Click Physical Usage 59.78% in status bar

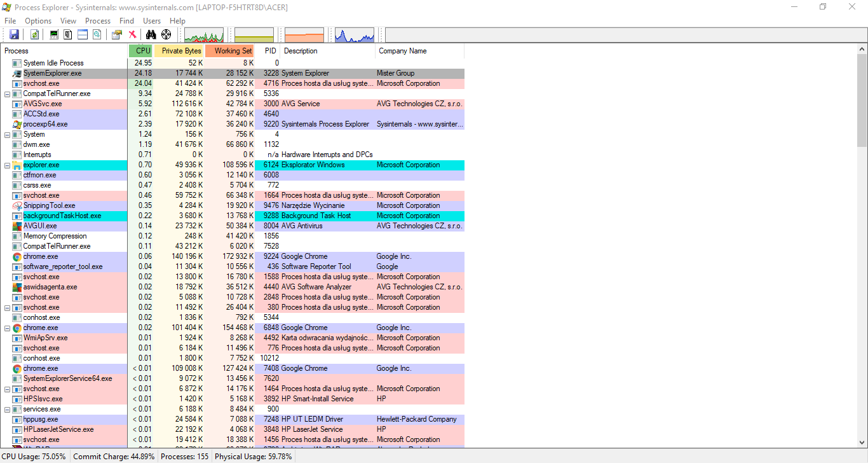click(253, 457)
